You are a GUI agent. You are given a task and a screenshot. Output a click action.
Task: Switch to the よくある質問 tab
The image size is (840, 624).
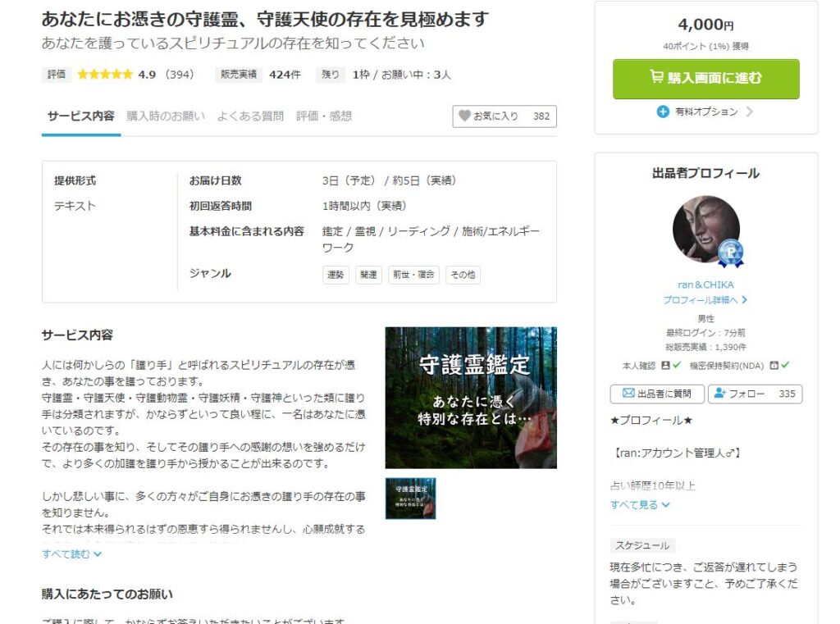(x=250, y=116)
